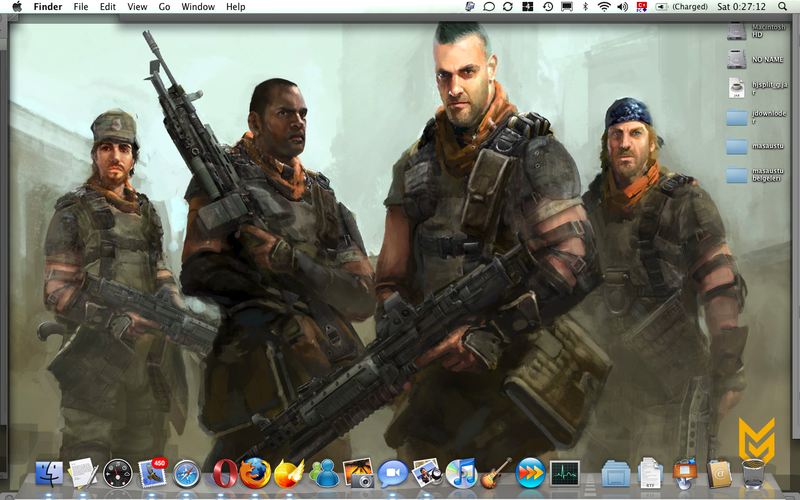This screenshot has height=500, width=800.
Task: Open the File menu
Action: point(81,7)
